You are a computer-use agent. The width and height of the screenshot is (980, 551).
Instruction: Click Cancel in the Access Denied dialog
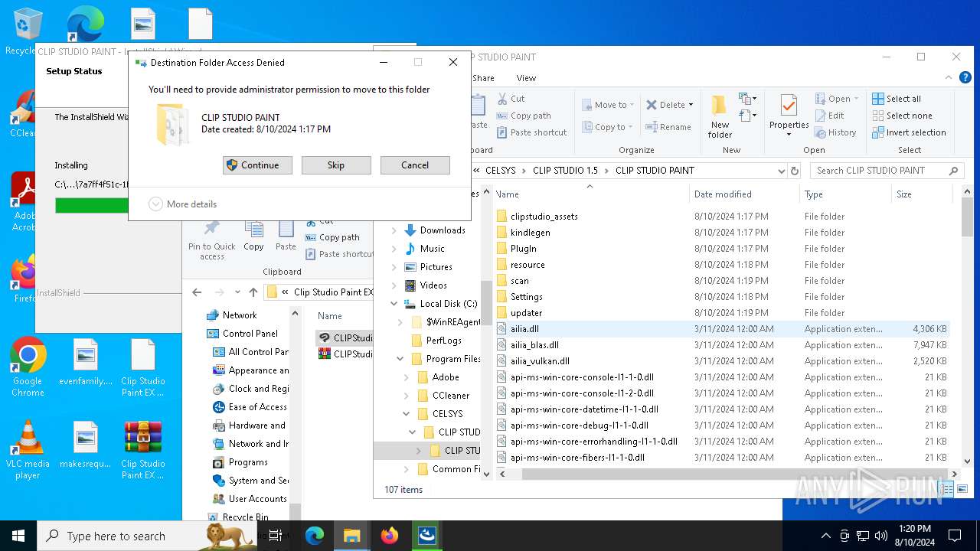[415, 165]
